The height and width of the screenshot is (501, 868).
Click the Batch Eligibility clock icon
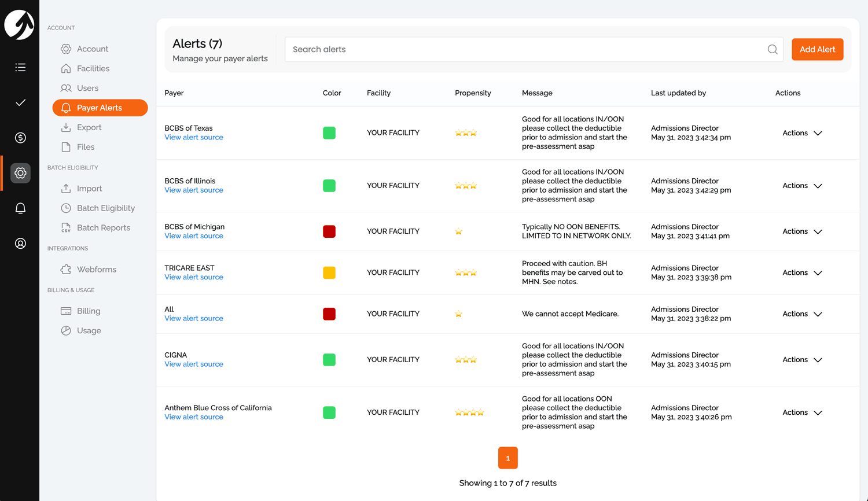click(66, 208)
